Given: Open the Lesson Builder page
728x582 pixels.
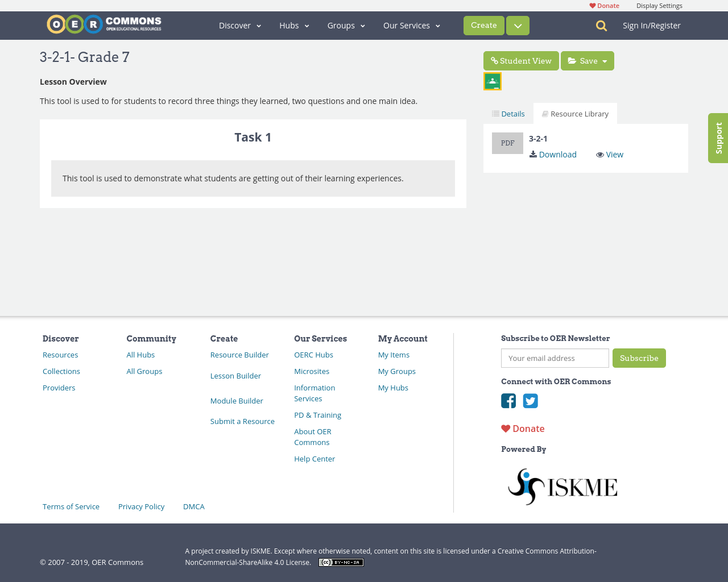Looking at the screenshot, I should [235, 375].
